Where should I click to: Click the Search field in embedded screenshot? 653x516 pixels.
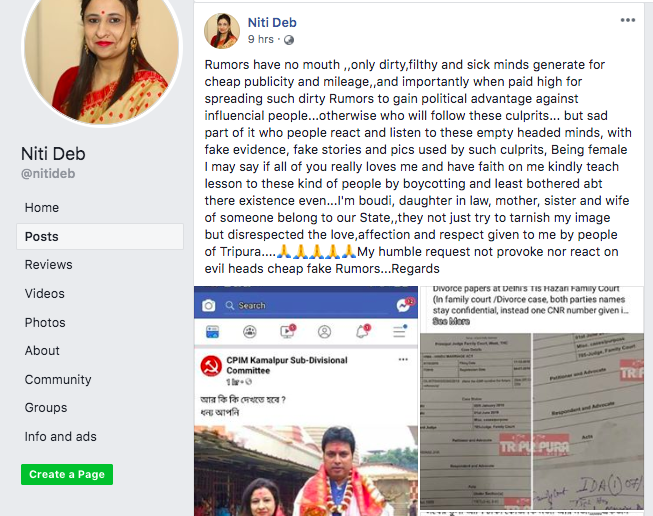pos(306,306)
